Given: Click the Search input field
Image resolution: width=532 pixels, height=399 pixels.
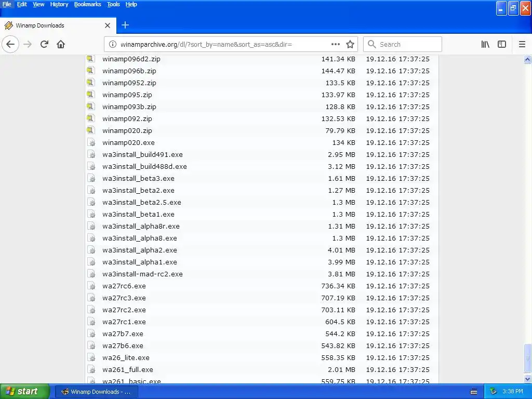Looking at the screenshot, I should [x=403, y=44].
